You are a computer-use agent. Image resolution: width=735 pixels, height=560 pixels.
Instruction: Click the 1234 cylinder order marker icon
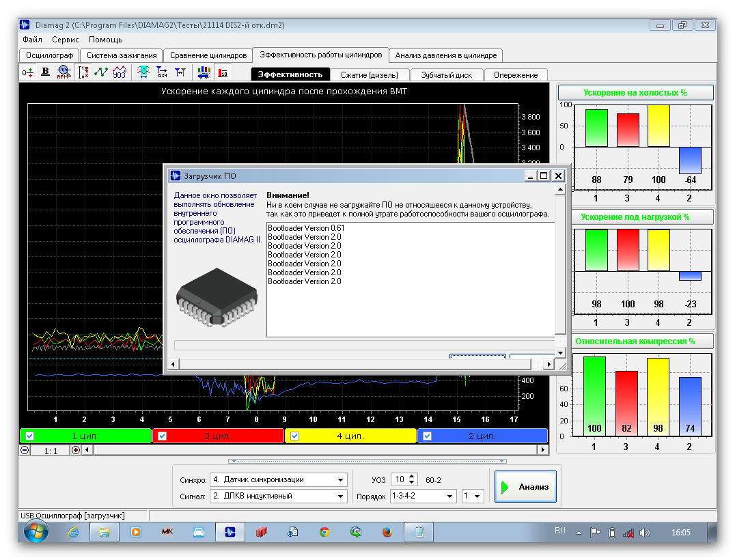162,72
